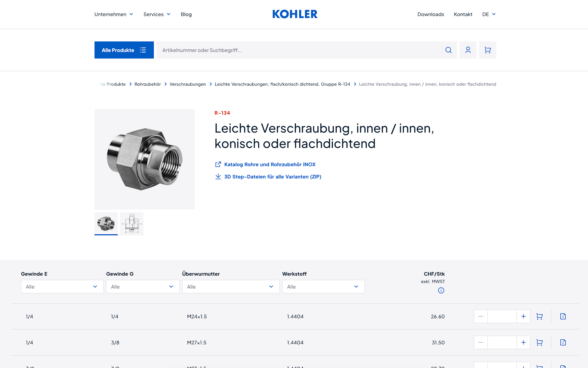Add the 26.60 row to cart
The height and width of the screenshot is (368, 588).
coord(539,316)
